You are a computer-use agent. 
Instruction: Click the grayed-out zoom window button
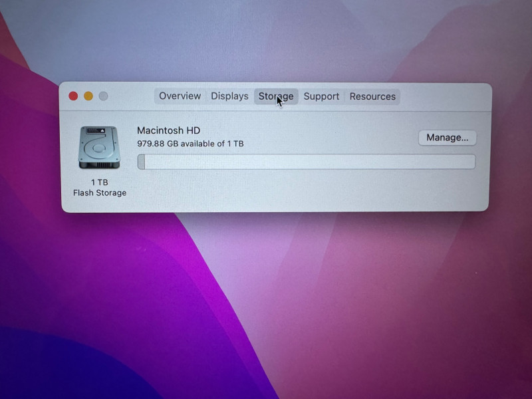[x=104, y=96]
